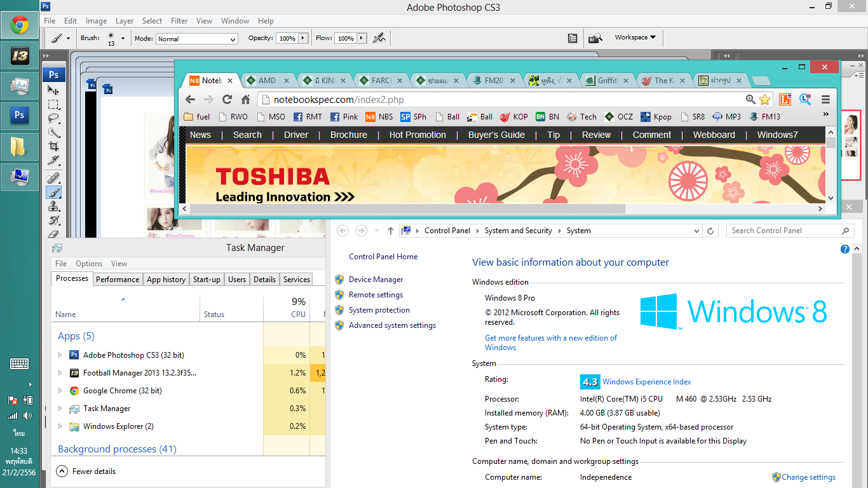Image resolution: width=868 pixels, height=488 pixels.
Task: Open the help icon in Control Panel
Action: (x=845, y=249)
